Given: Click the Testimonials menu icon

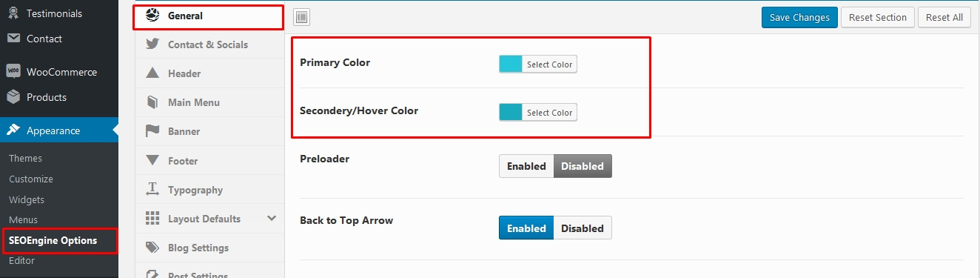Looking at the screenshot, I should click(13, 13).
